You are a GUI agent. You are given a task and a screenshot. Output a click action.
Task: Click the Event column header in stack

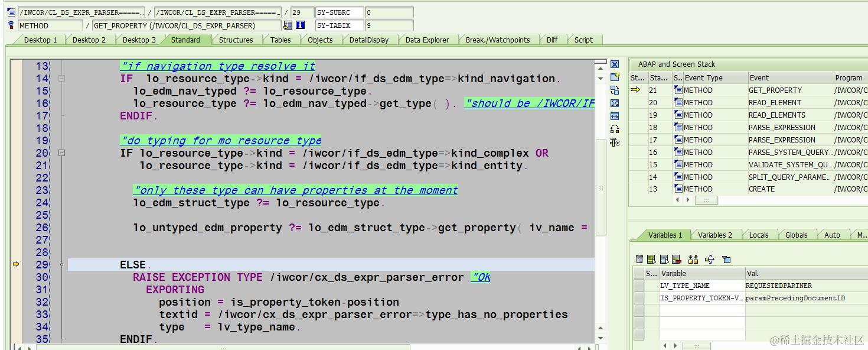point(789,77)
